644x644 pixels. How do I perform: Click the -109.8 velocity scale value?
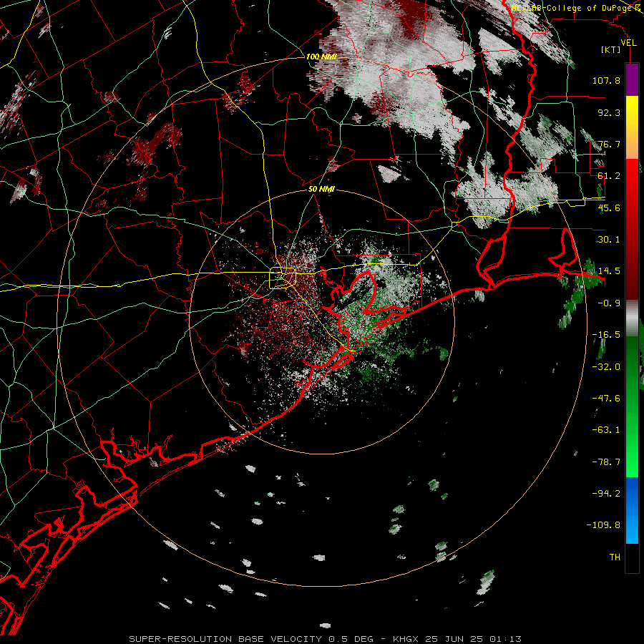pyautogui.click(x=603, y=525)
